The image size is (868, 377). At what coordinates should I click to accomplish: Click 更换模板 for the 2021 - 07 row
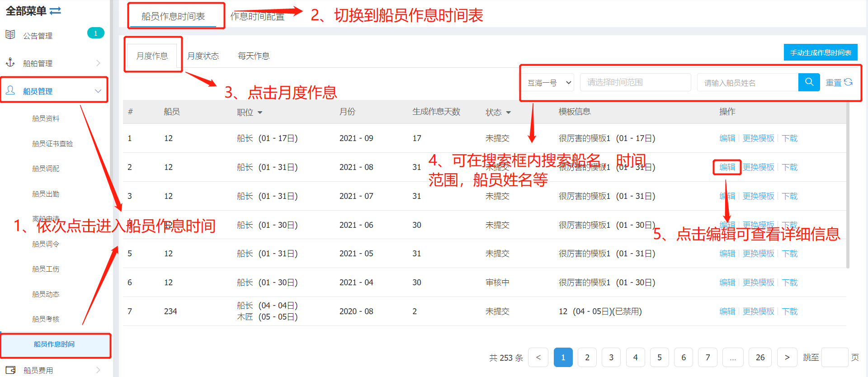point(759,196)
